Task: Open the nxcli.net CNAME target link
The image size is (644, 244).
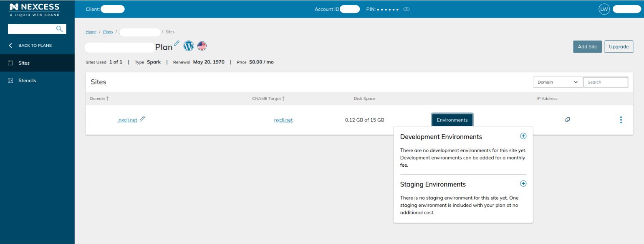Action: (283, 120)
